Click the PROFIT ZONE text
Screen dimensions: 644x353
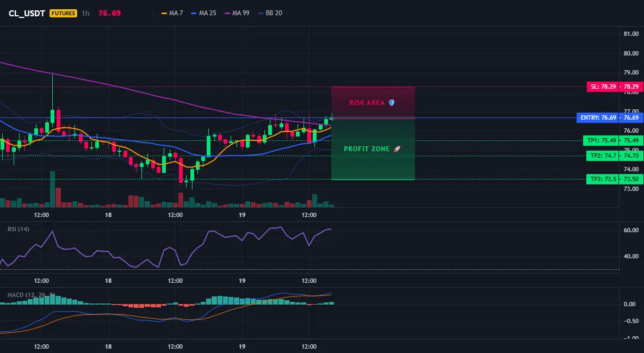pos(367,149)
